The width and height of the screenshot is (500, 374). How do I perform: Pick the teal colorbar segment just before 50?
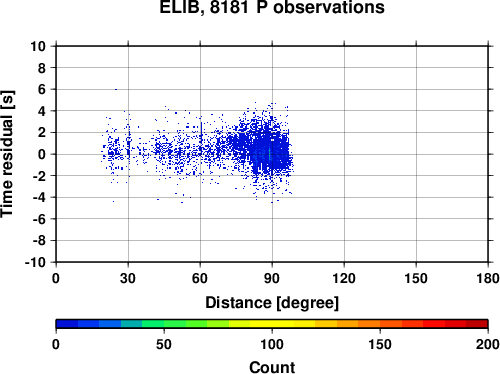coord(131,324)
